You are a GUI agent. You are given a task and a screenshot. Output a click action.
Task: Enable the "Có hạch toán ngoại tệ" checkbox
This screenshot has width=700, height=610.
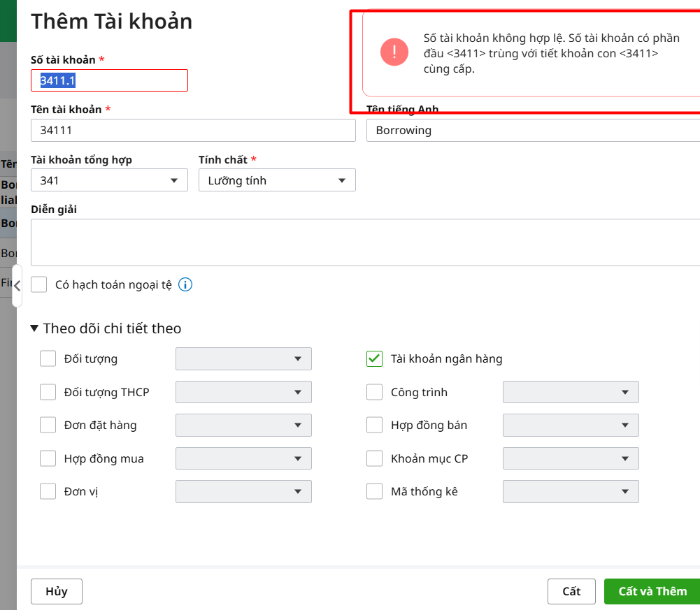(39, 284)
